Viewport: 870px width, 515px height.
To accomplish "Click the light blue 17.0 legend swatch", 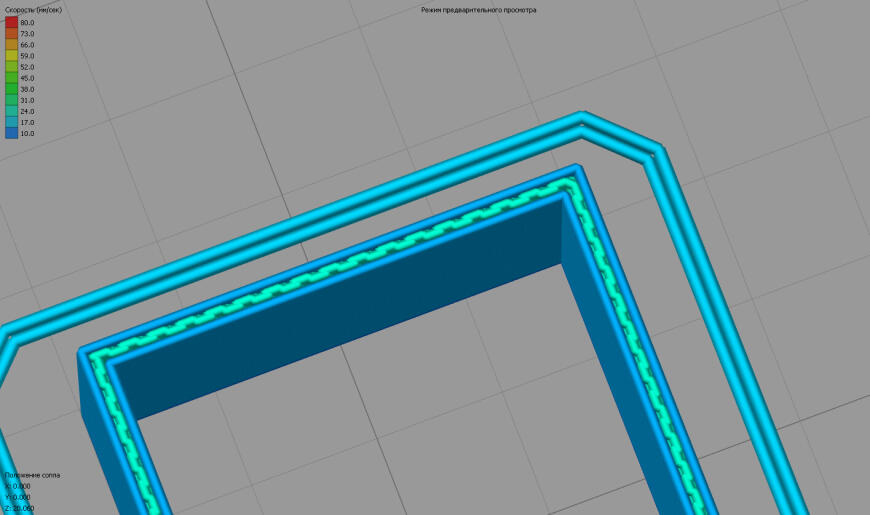I will [x=11, y=122].
